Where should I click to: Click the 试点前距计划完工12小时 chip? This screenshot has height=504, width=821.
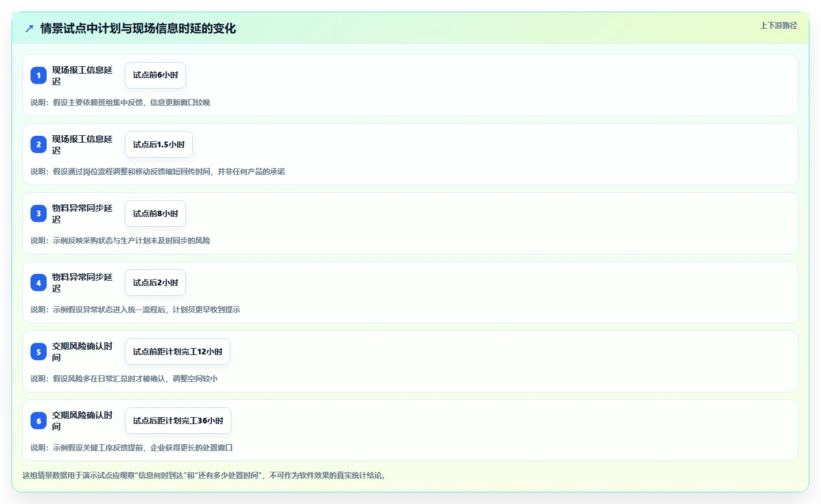(177, 352)
